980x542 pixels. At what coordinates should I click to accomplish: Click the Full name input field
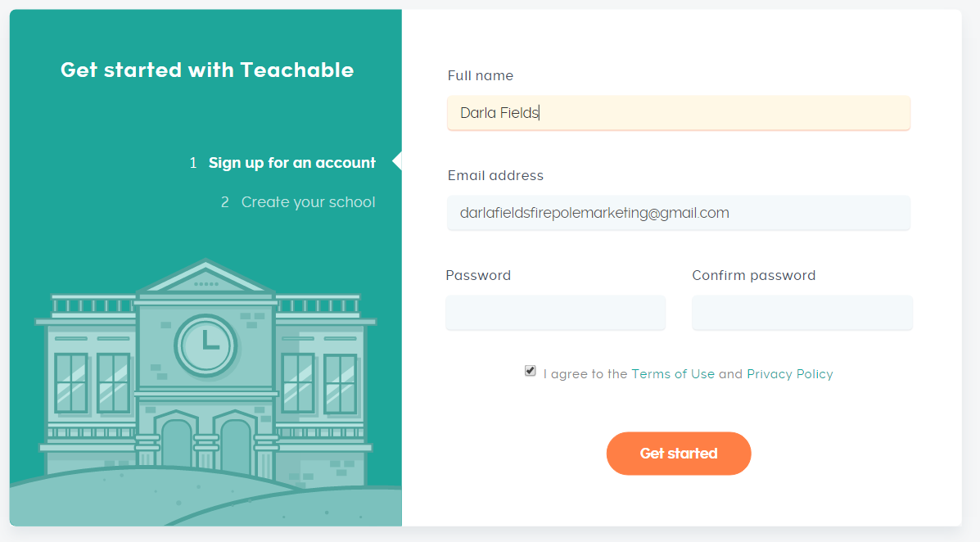[x=679, y=112]
